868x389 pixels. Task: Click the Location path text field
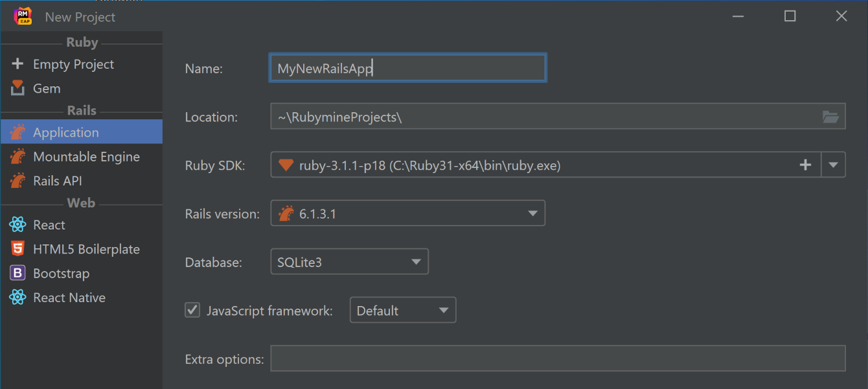544,117
